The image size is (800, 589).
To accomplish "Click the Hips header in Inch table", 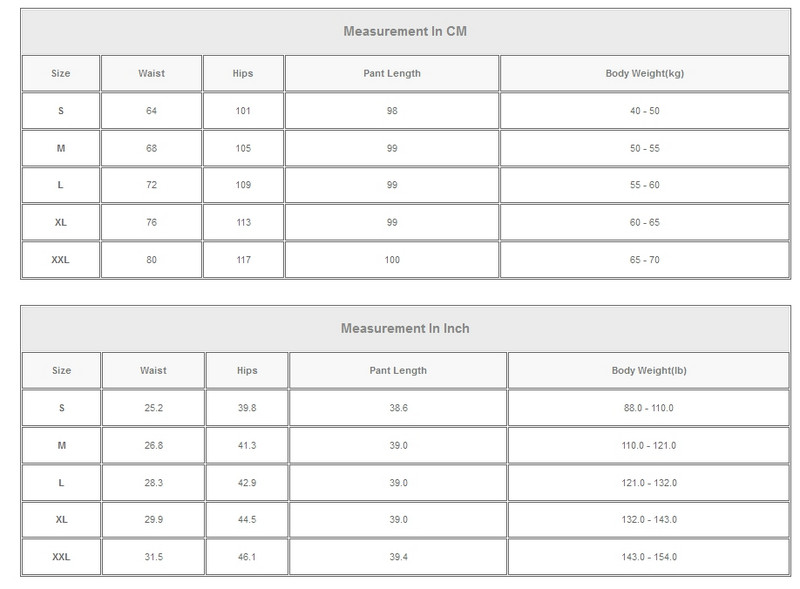I will tap(247, 370).
